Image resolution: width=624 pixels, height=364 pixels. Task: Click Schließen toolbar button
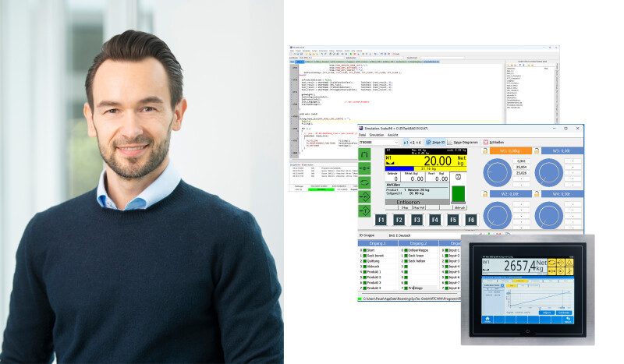[494, 142]
